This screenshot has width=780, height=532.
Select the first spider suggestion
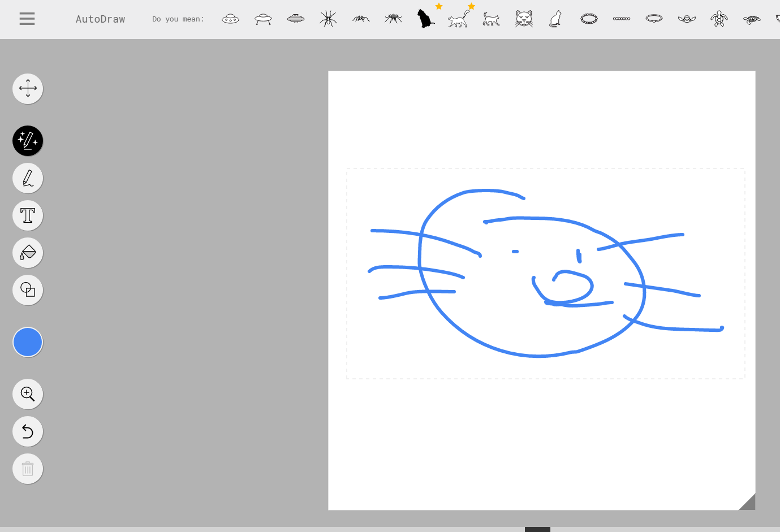[328, 19]
